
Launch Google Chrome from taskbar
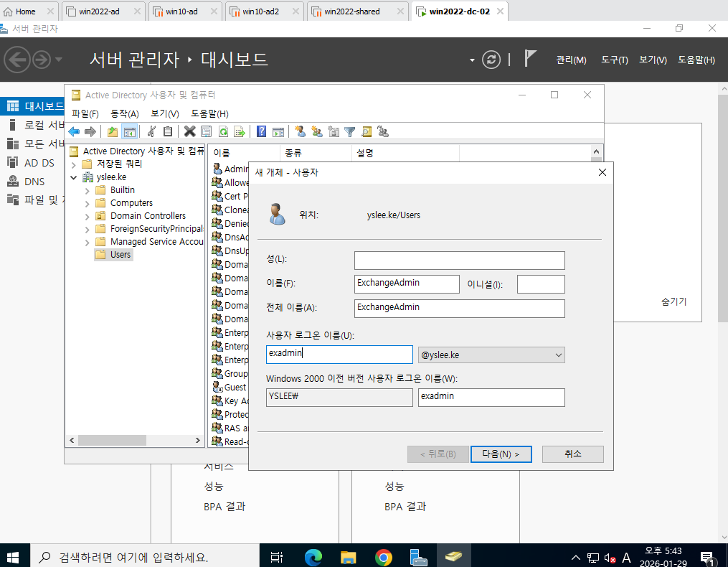point(384,556)
